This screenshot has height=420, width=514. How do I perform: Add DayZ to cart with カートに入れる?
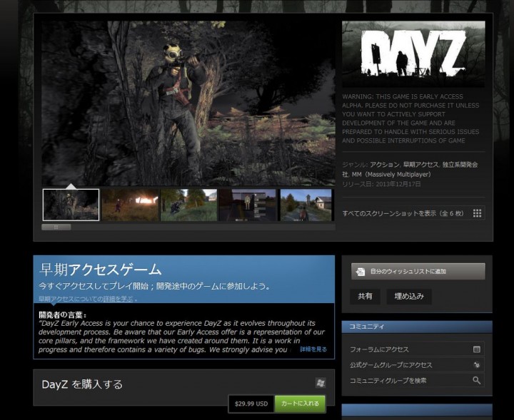point(300,404)
